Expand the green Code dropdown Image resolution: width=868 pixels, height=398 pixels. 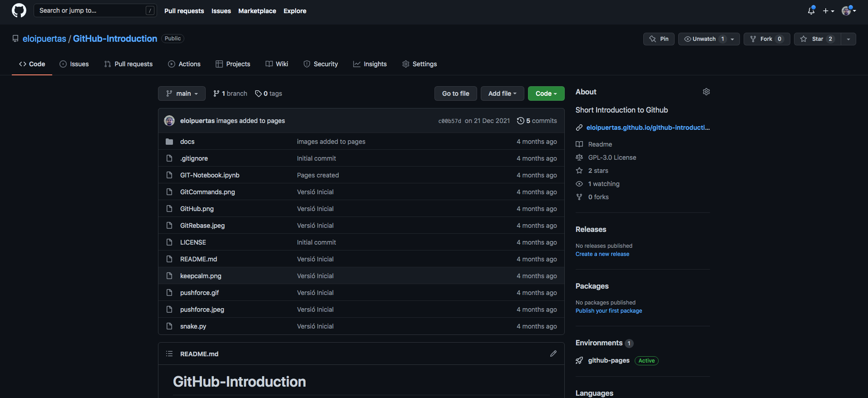pyautogui.click(x=546, y=93)
